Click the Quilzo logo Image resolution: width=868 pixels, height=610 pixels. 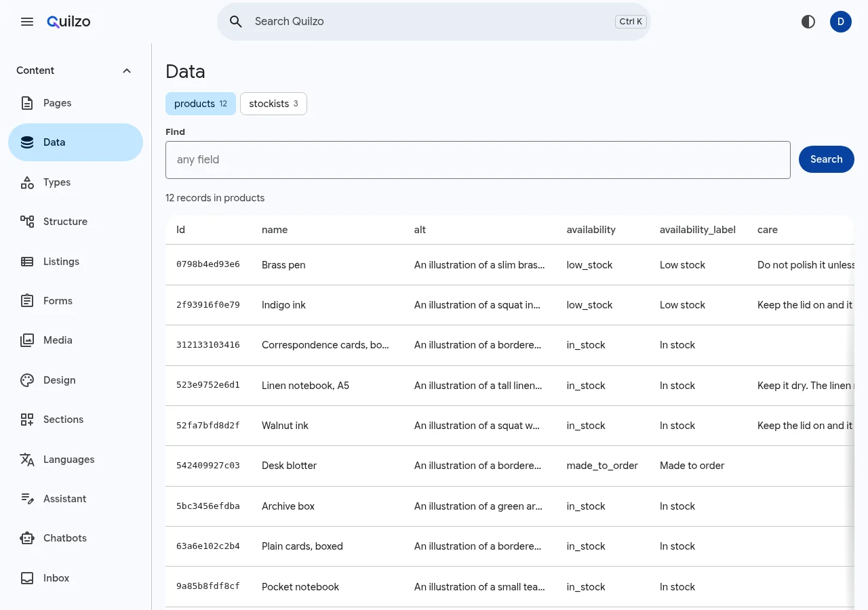68,22
